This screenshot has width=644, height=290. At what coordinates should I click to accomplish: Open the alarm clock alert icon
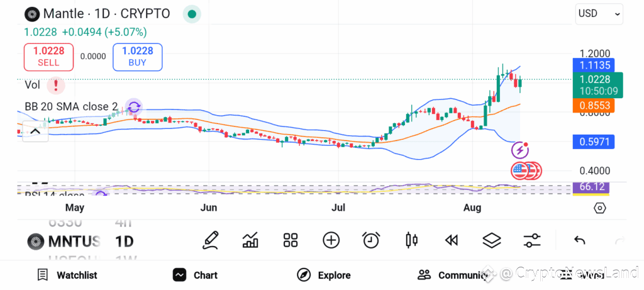pyautogui.click(x=371, y=240)
